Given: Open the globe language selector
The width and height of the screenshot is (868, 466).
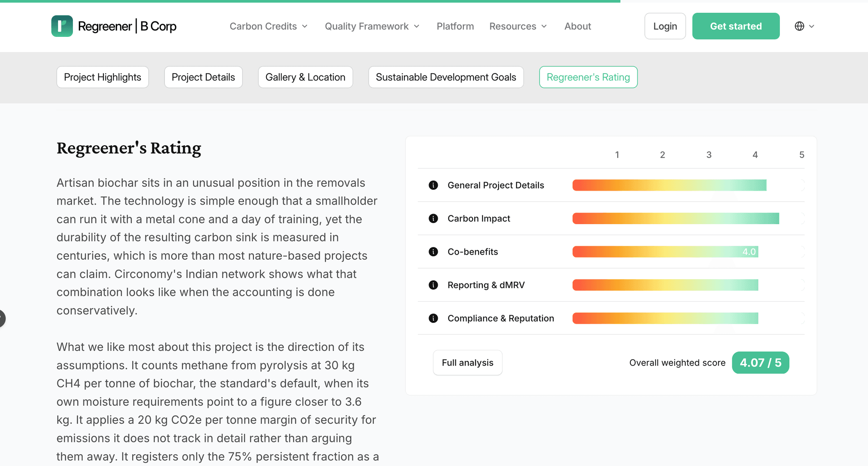Looking at the screenshot, I should click(x=799, y=26).
